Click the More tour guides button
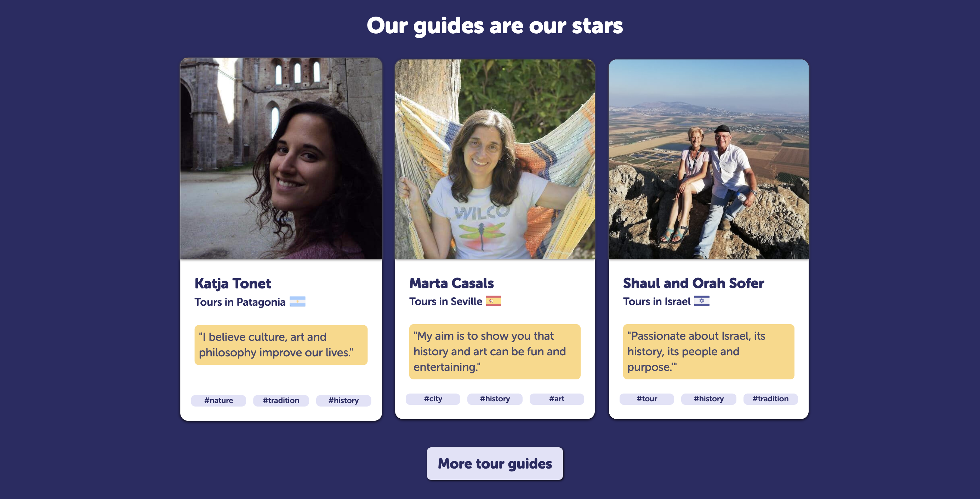 495,463
